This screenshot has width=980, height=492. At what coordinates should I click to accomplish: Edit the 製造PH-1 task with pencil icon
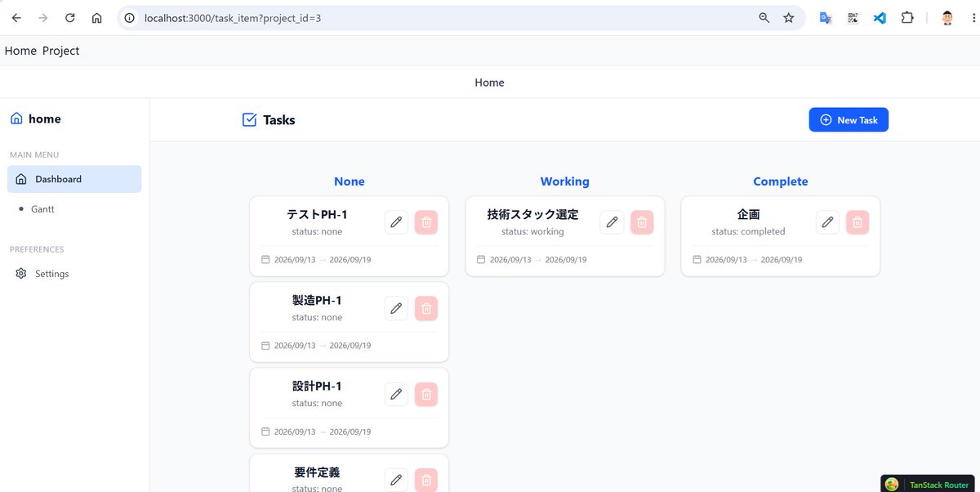[x=396, y=308]
